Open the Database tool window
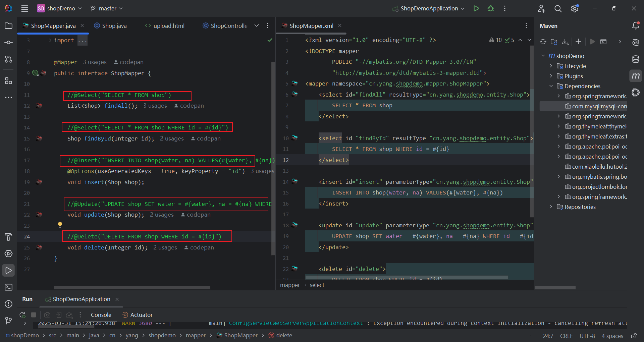Viewport: 644px width, 342px height. 636,59
